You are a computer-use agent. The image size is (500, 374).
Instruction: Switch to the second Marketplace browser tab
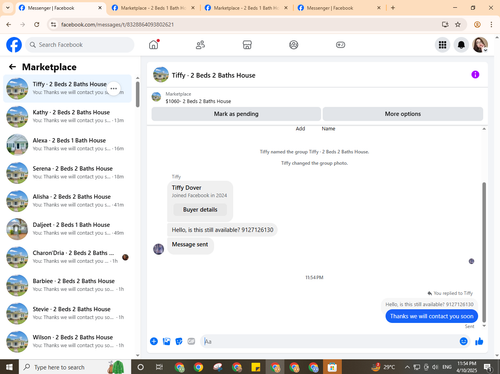pyautogui.click(x=153, y=8)
